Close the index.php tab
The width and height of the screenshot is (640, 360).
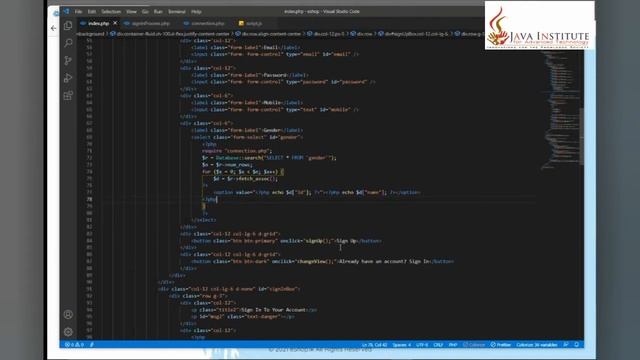115,23
